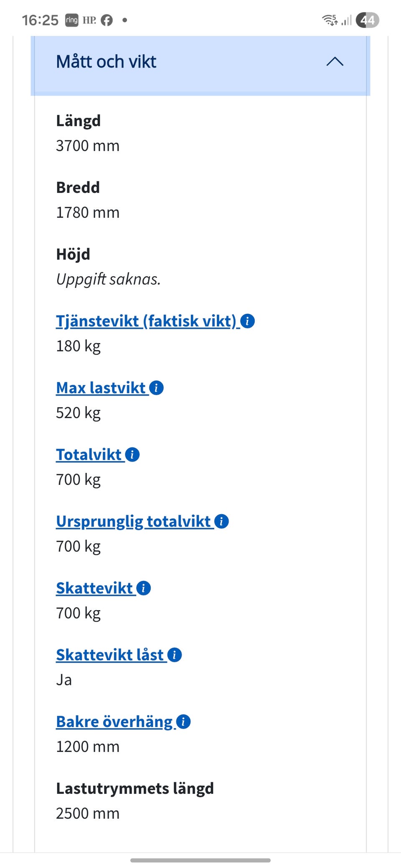Show info for Skattevikt låst
The image size is (401, 868).
tap(175, 655)
